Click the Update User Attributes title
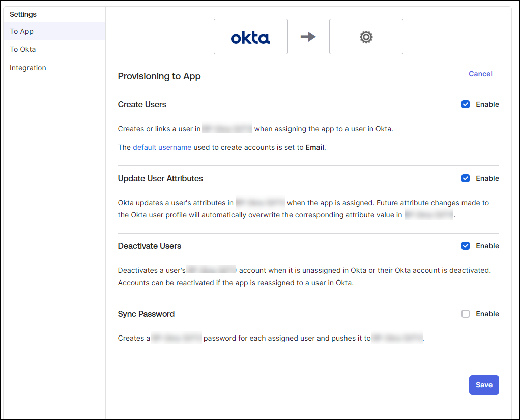 point(160,178)
